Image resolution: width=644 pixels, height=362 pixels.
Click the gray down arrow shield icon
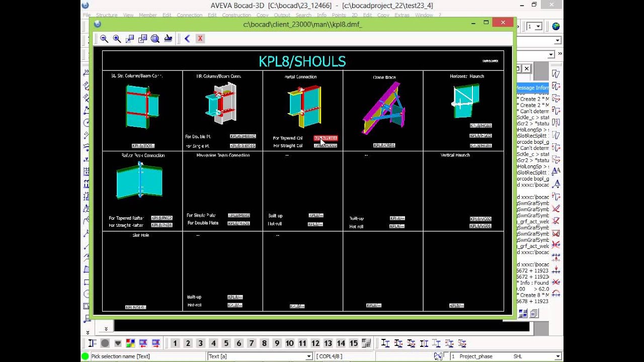(x=118, y=343)
